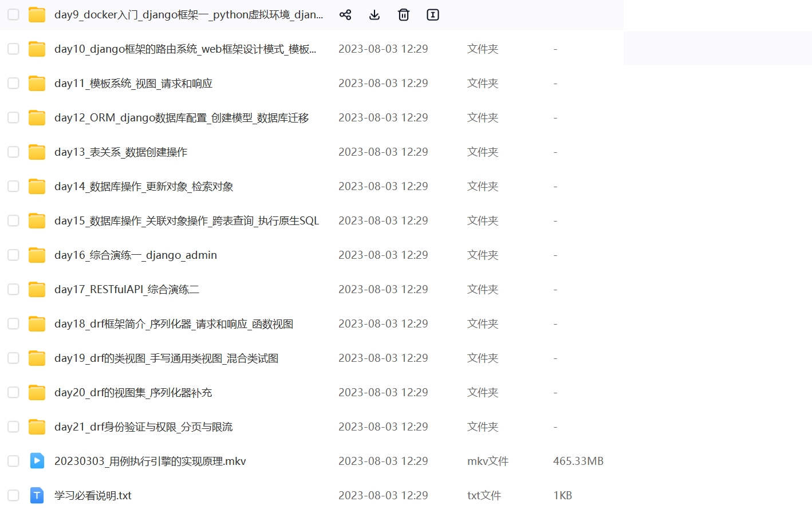The width and height of the screenshot is (812, 517).
Task: Check the day14_数据库操作 folder checkbox
Action: click(13, 186)
